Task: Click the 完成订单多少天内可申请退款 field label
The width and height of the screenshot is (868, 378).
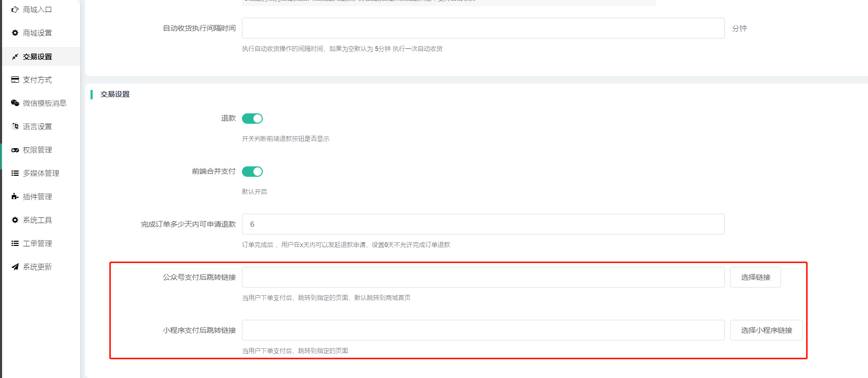Action: pos(188,224)
